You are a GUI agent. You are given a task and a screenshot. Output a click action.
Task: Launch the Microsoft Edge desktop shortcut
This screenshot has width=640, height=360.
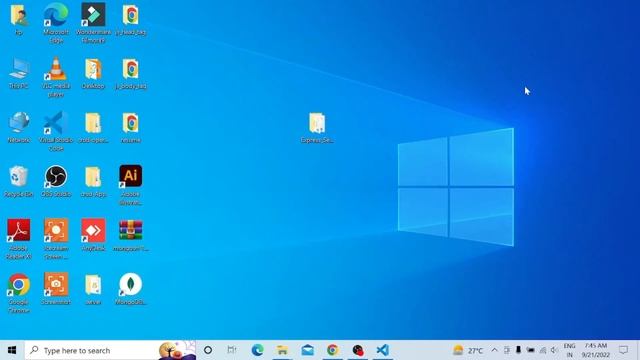(56, 23)
